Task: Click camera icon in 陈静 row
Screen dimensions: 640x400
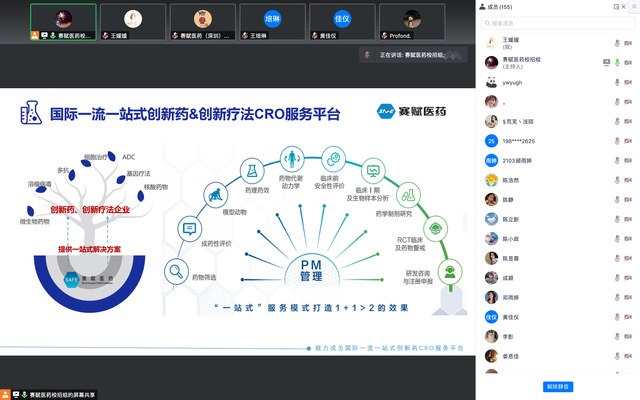Action: click(x=628, y=200)
